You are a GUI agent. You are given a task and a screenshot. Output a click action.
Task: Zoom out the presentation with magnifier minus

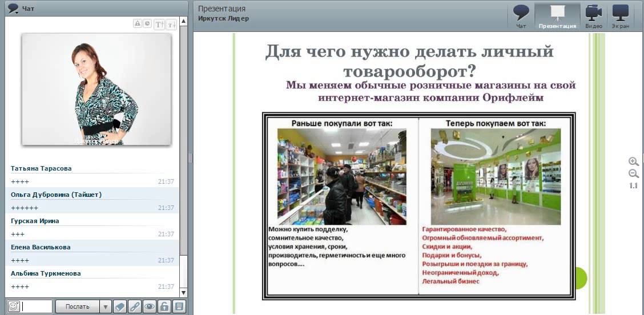pyautogui.click(x=633, y=173)
